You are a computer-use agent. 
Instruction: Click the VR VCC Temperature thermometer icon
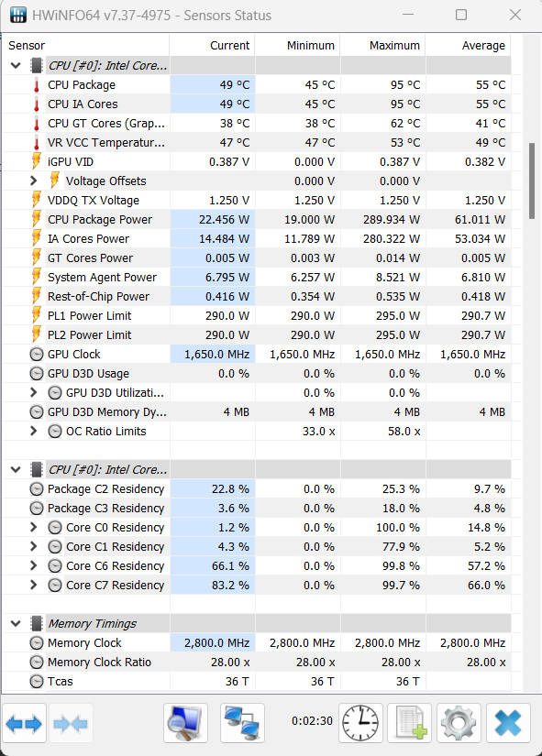(36, 143)
